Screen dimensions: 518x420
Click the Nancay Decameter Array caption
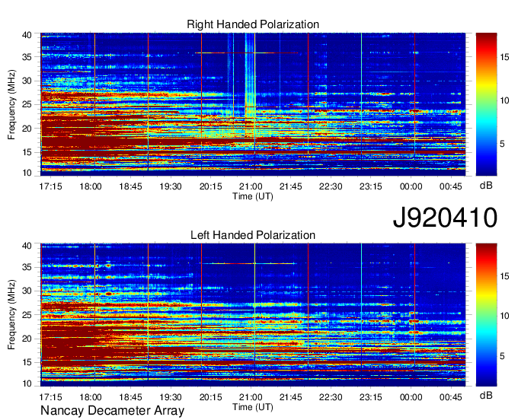click(112, 411)
